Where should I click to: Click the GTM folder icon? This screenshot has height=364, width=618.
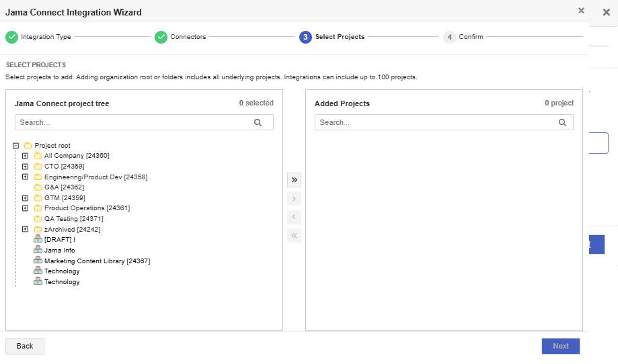coord(38,198)
